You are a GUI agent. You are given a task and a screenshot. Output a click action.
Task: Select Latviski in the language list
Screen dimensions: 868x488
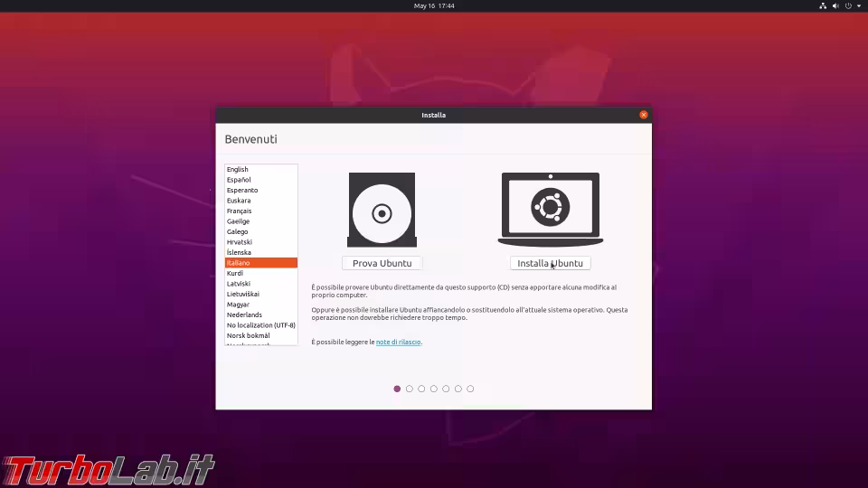point(261,283)
